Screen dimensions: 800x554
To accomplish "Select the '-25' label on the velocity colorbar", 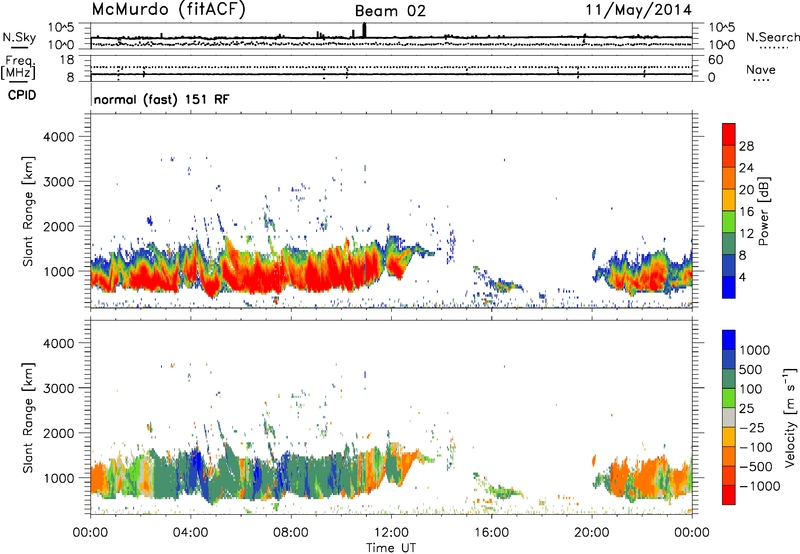I will pos(751,427).
